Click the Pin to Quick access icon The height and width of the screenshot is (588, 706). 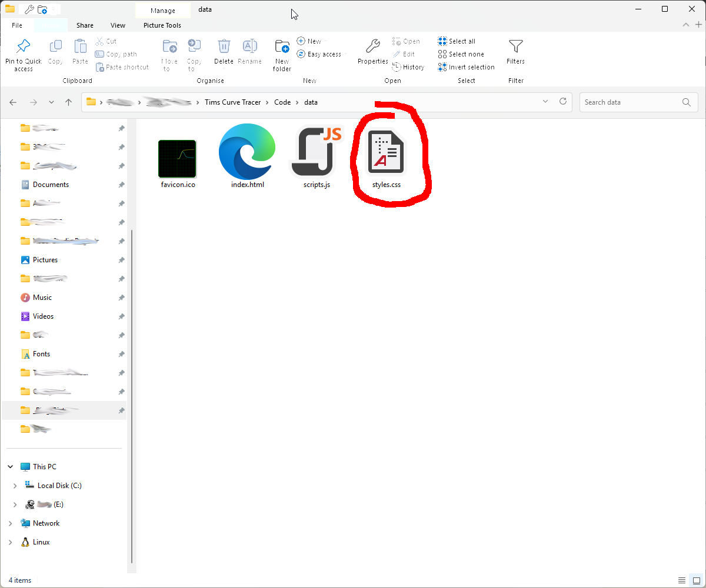(24, 46)
